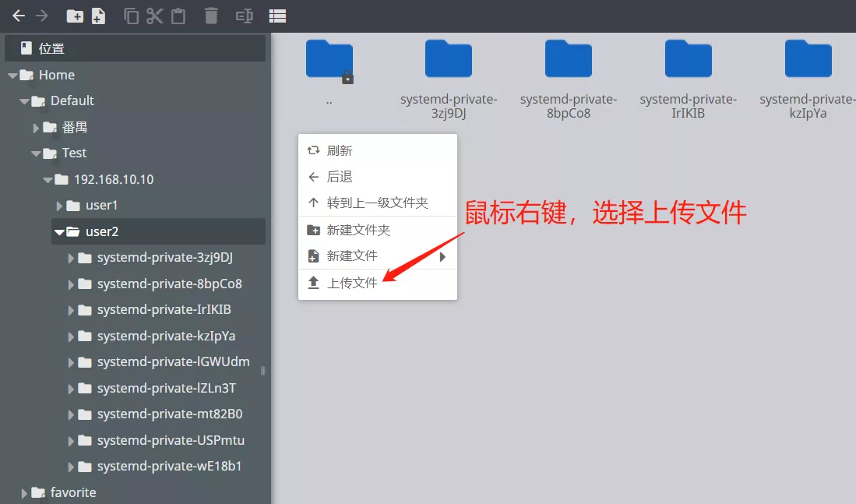Expand the 番禺 folder node
This screenshot has height=504, width=856.
(36, 128)
